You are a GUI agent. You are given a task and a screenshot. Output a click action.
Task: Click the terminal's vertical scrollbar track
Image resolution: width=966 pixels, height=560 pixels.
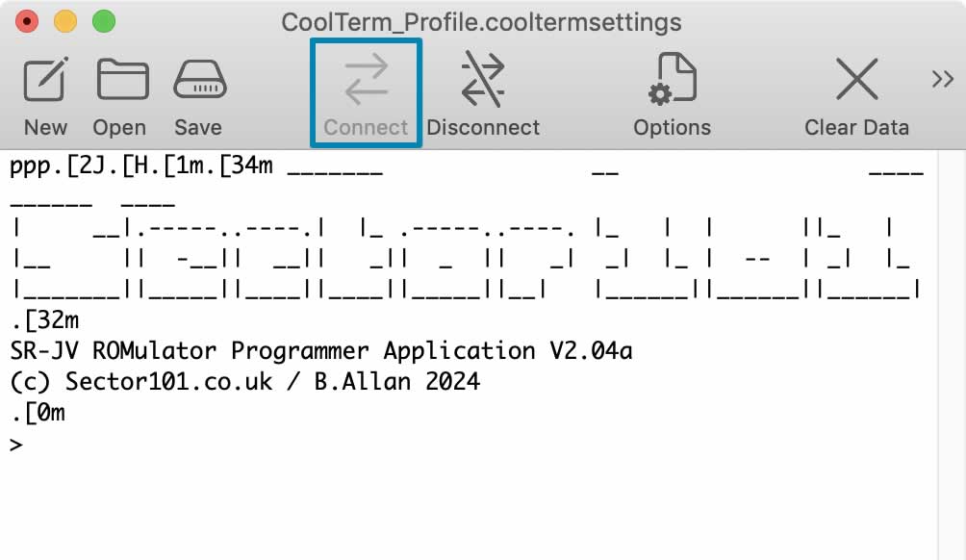[951, 385]
